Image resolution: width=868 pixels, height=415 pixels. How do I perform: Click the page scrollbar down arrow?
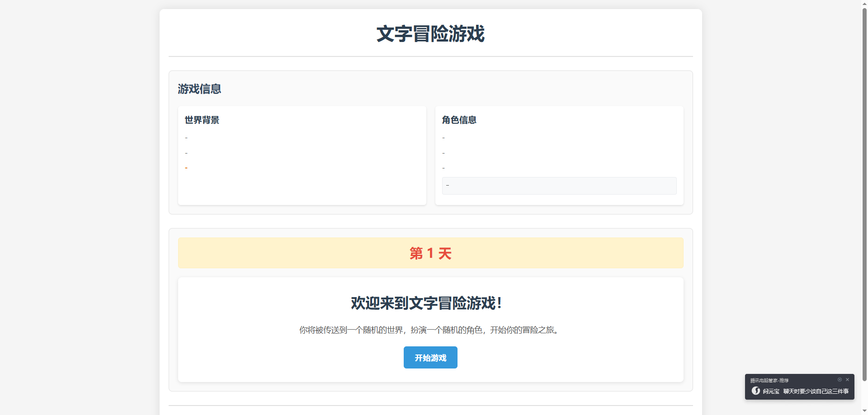point(864,411)
